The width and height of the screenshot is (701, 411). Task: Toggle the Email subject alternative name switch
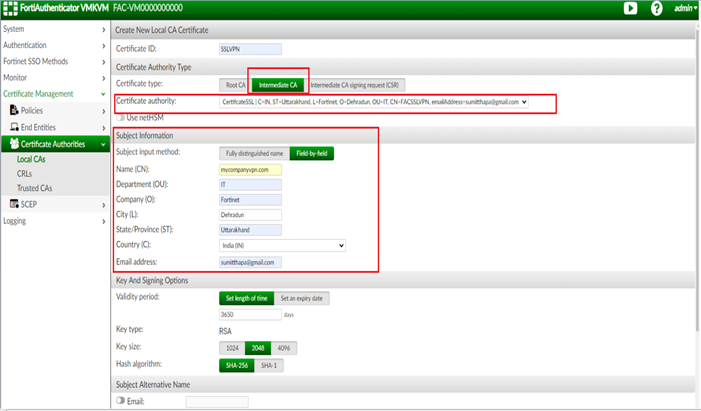pos(121,401)
